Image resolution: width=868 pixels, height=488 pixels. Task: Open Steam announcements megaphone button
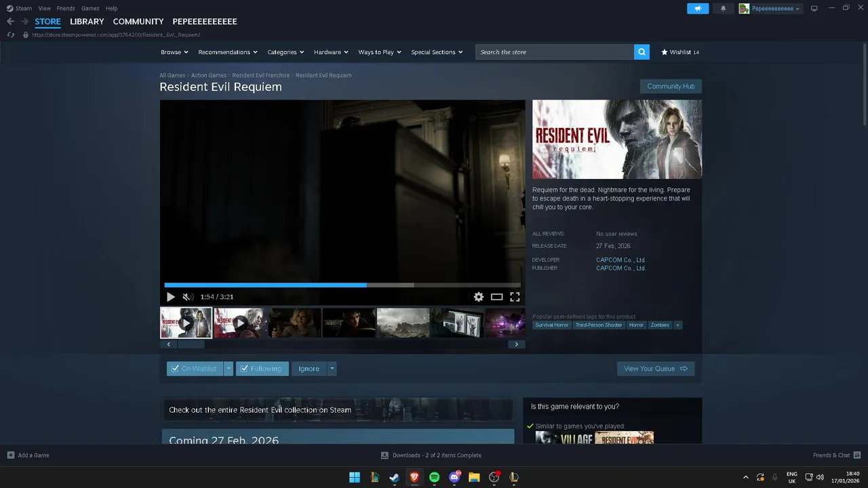(698, 8)
